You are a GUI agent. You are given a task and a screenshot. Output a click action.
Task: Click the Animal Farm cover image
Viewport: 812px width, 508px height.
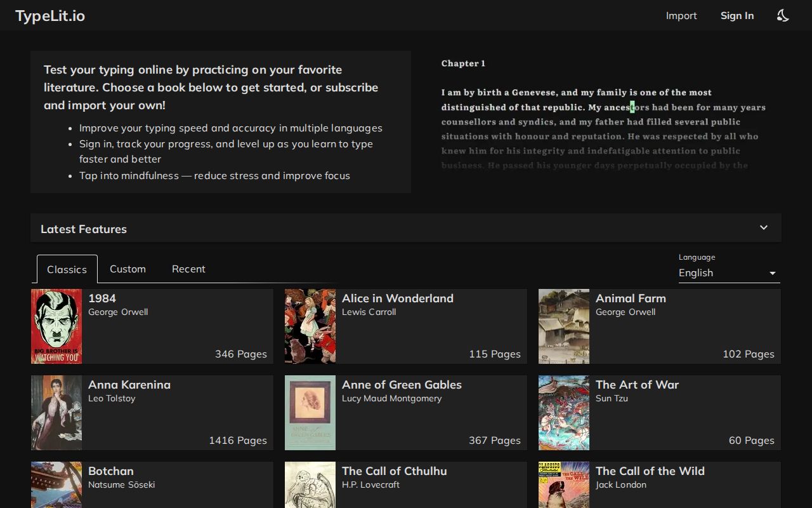click(x=563, y=326)
